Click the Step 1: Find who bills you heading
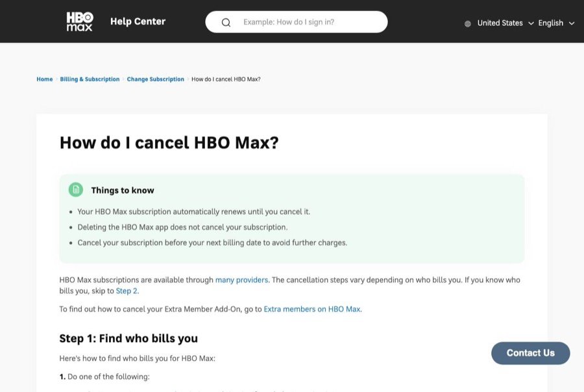 [x=128, y=338]
